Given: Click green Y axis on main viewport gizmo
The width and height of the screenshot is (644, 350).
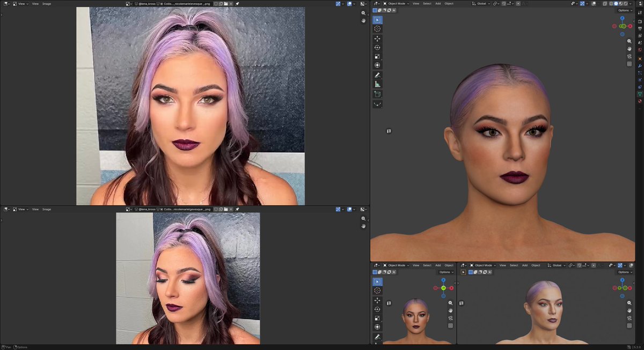Looking at the screenshot, I should (623, 26).
